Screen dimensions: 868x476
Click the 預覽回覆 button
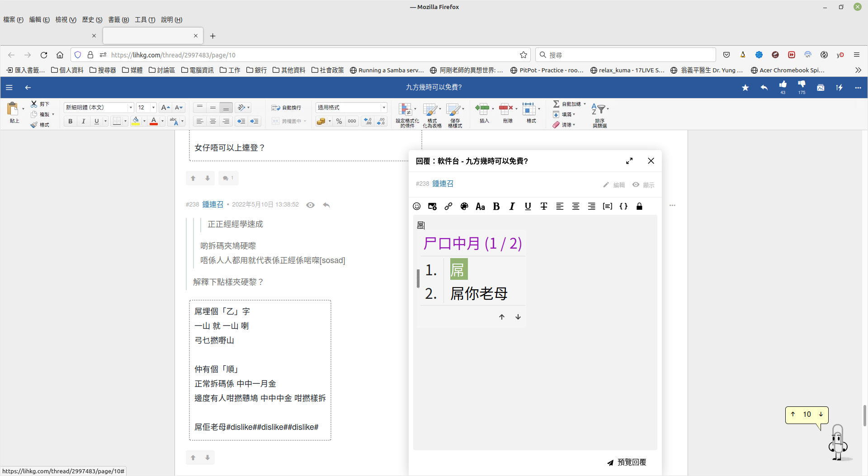tap(627, 462)
